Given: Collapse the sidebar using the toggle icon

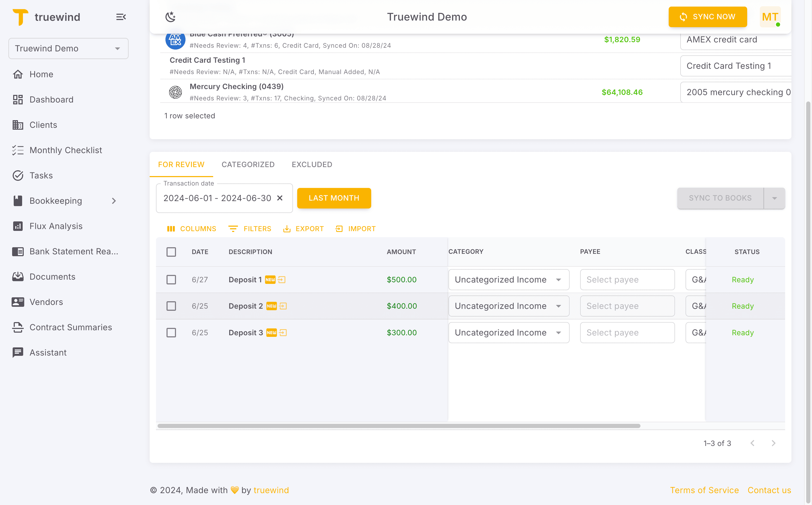Looking at the screenshot, I should (121, 17).
